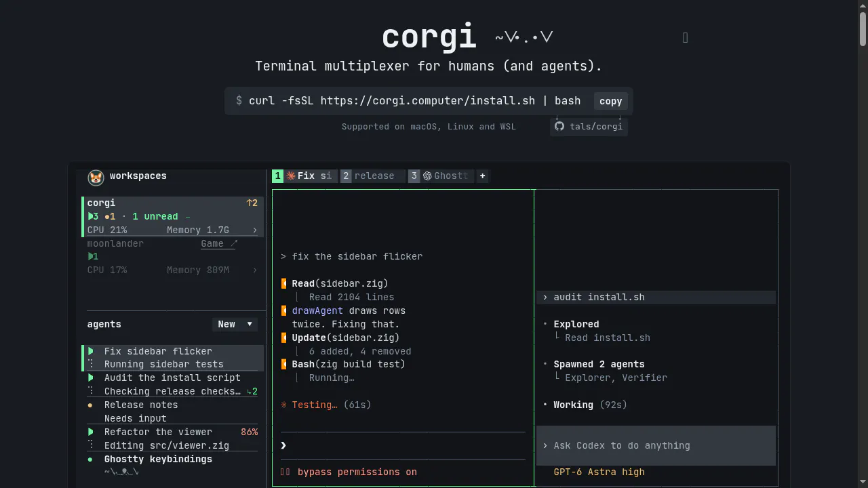
Task: Click the Needs input status line
Action: [x=136, y=418]
